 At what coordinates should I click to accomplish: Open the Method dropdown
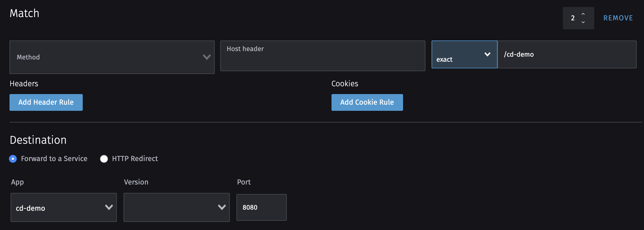(x=112, y=57)
